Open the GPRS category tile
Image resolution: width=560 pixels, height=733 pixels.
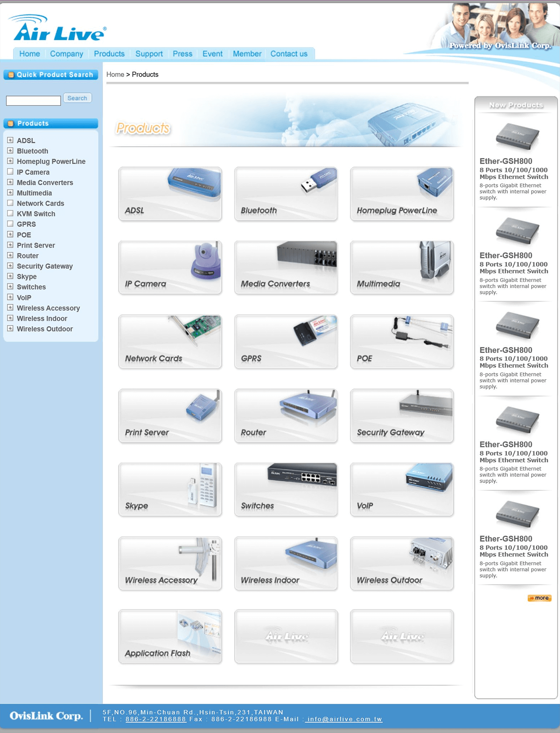pyautogui.click(x=286, y=342)
